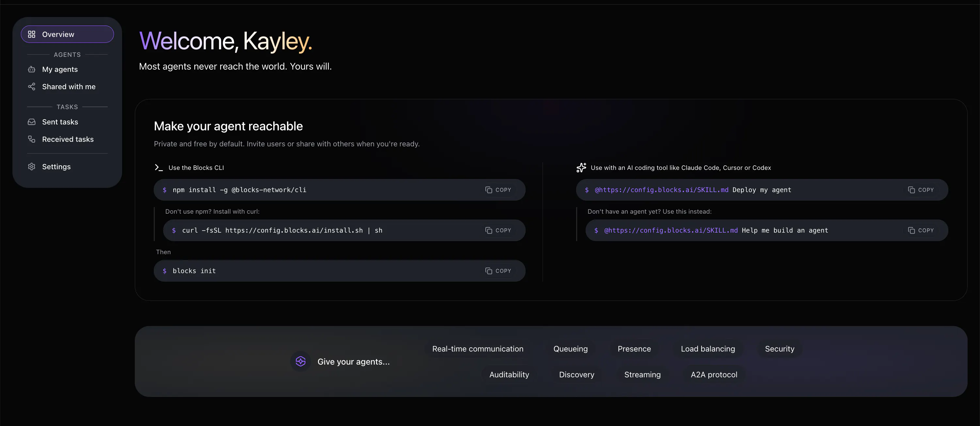Click the Overview grid icon
980x426 pixels.
[32, 34]
